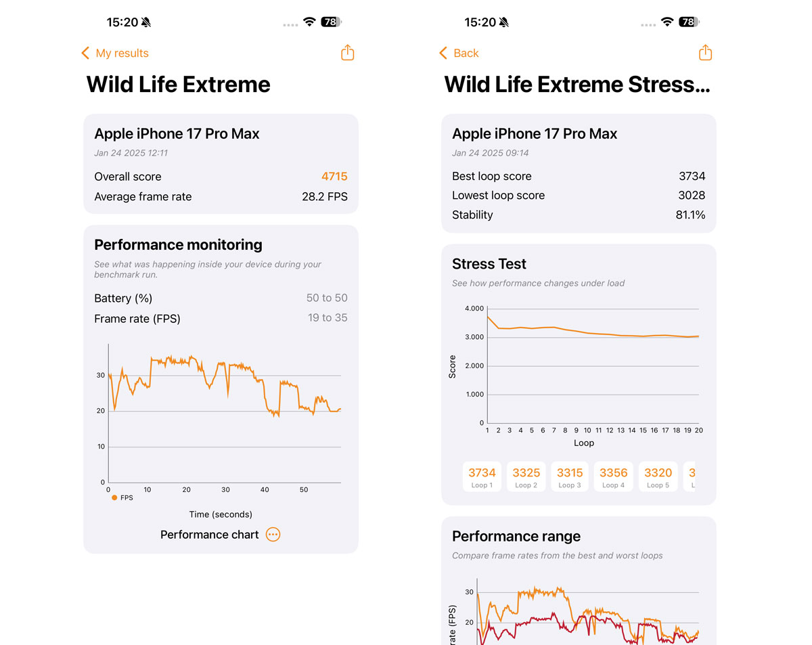Tap the Wi-Fi icon in right status bar

click(x=667, y=22)
